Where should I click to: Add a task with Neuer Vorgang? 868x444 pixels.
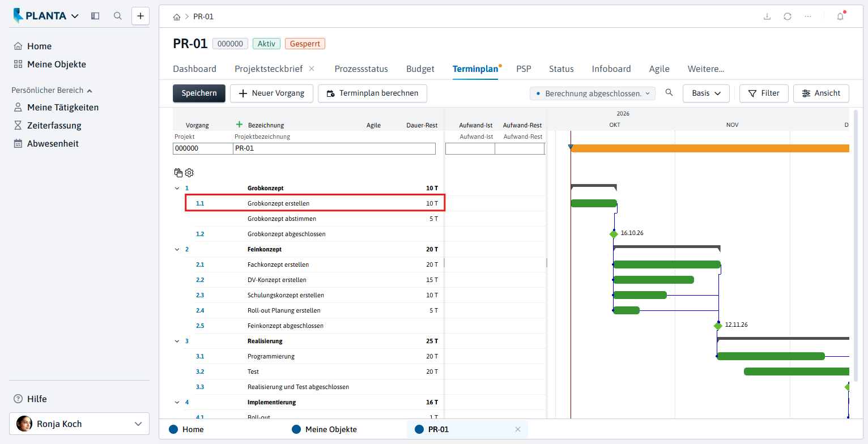[271, 93]
